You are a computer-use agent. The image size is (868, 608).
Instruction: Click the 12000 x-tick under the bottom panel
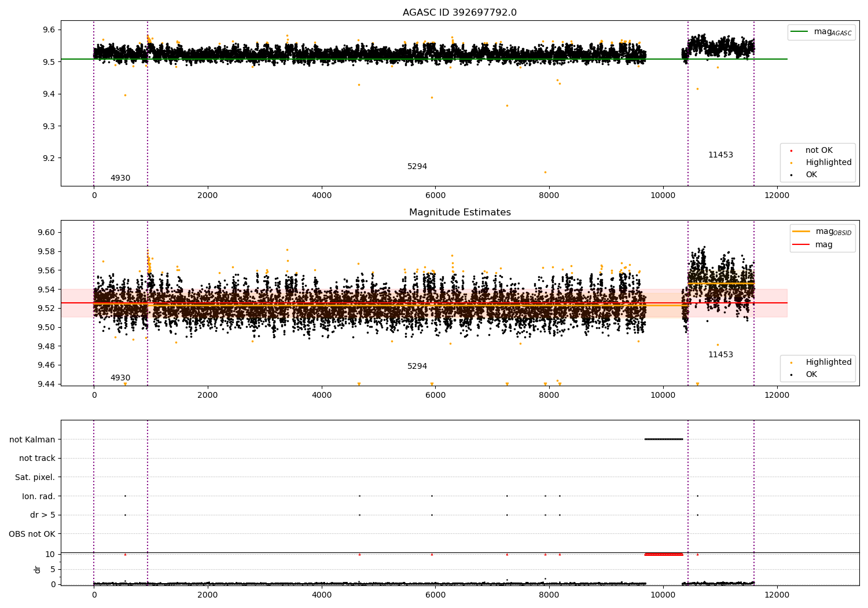tap(777, 595)
